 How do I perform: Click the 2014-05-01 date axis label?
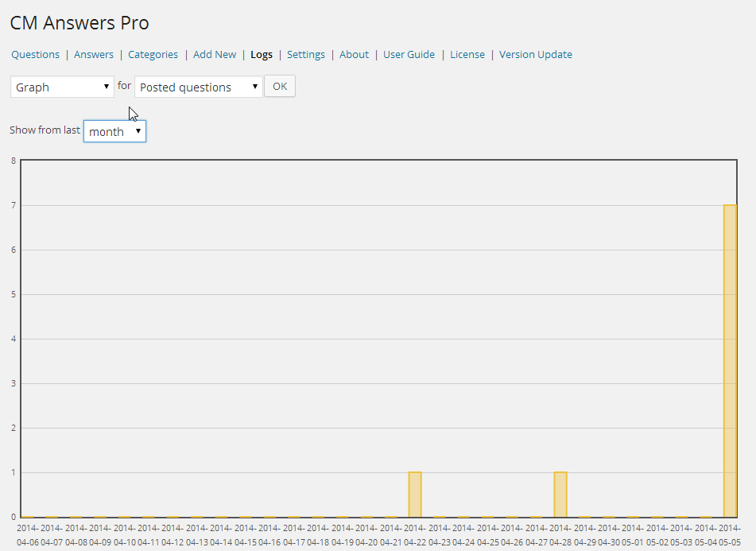633,535
